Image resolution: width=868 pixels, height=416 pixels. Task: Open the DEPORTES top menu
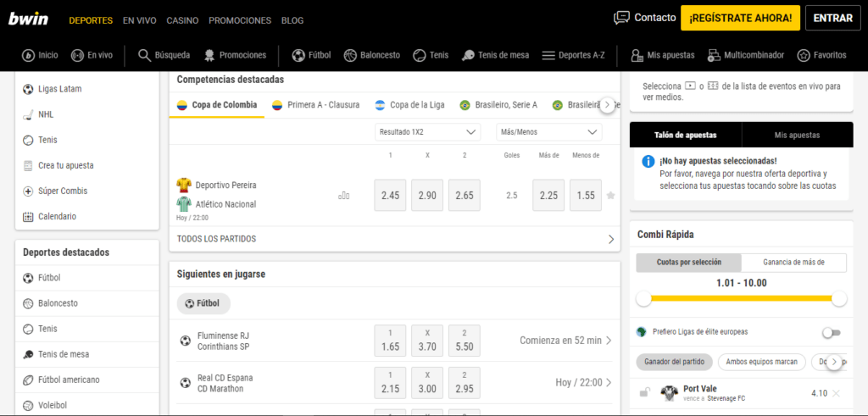pos(91,20)
